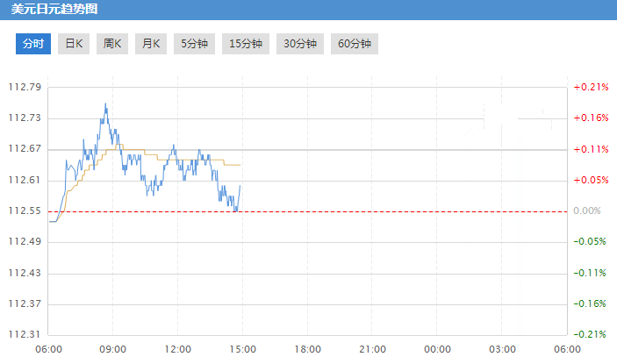
Task: Click the 09:00 time axis label
Action: pos(113,349)
